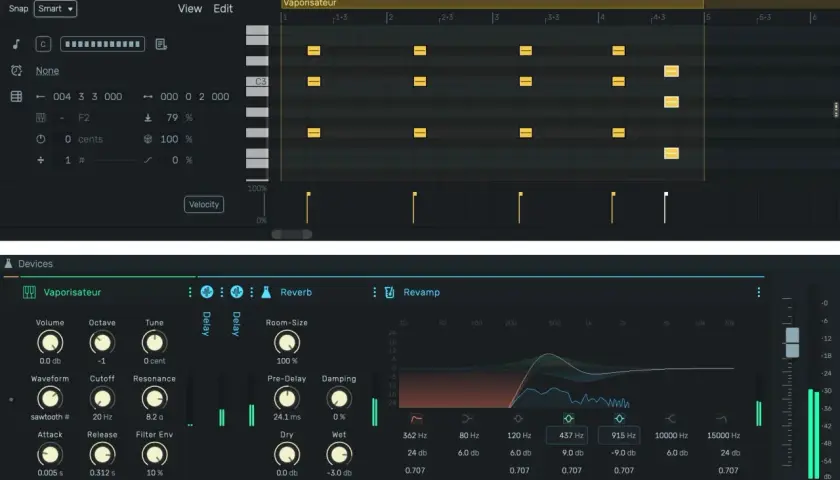Click the Octave knob
The image size is (840, 480).
coord(102,342)
